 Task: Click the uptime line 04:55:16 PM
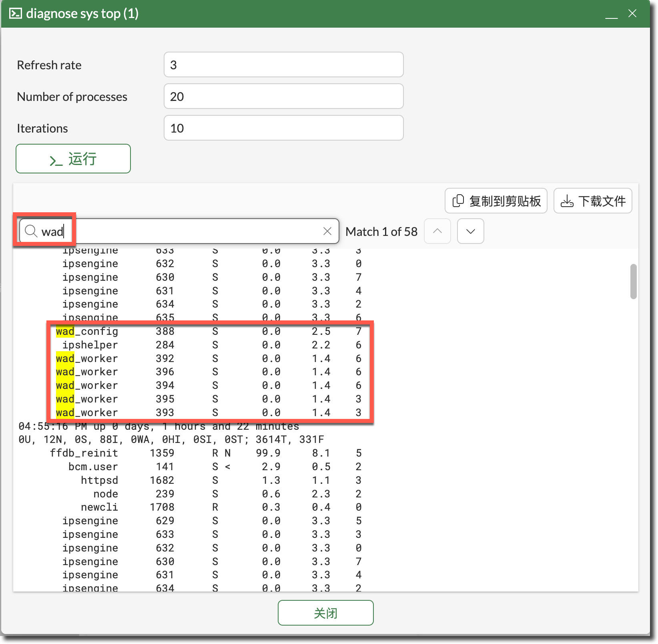[x=159, y=426]
